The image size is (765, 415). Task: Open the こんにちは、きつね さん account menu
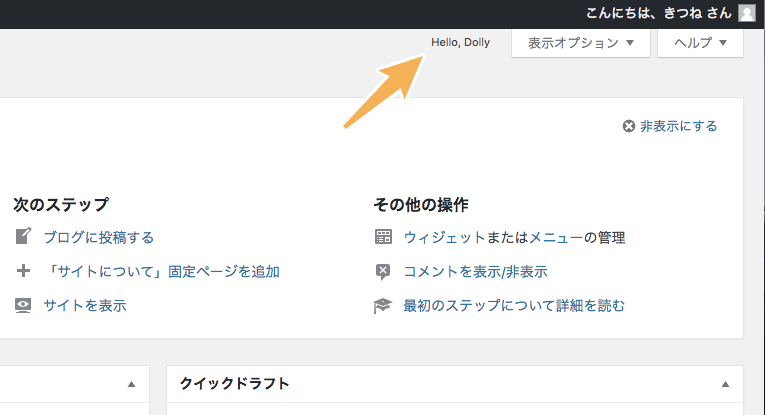coord(670,13)
